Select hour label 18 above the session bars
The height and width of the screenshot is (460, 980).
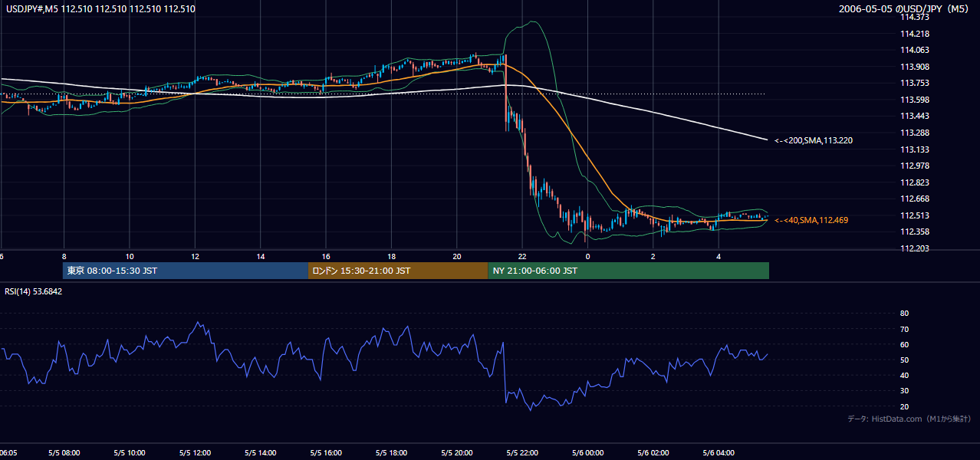[392, 257]
